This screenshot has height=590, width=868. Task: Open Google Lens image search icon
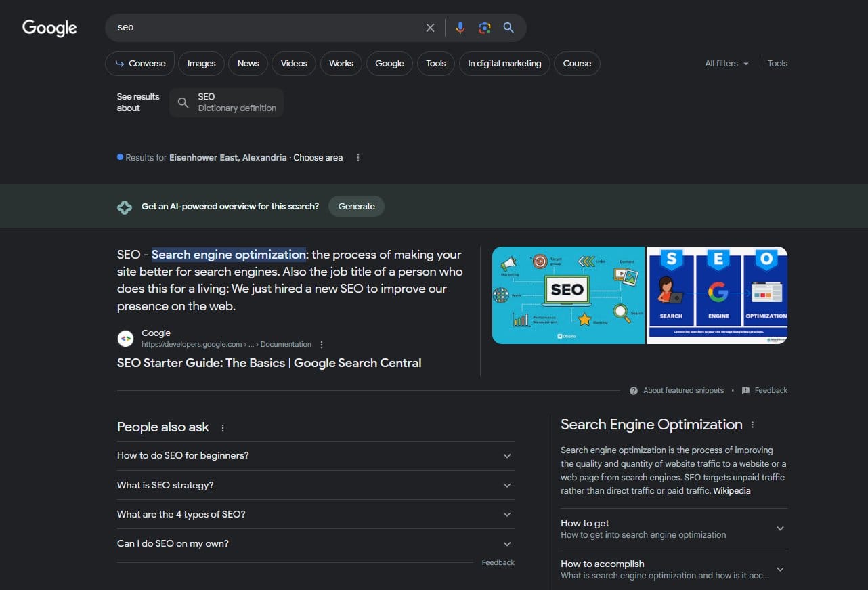(x=484, y=28)
